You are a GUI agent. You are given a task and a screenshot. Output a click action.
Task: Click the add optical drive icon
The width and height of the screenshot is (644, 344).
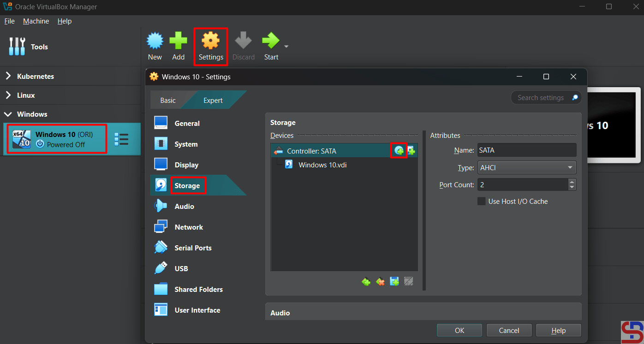click(399, 151)
